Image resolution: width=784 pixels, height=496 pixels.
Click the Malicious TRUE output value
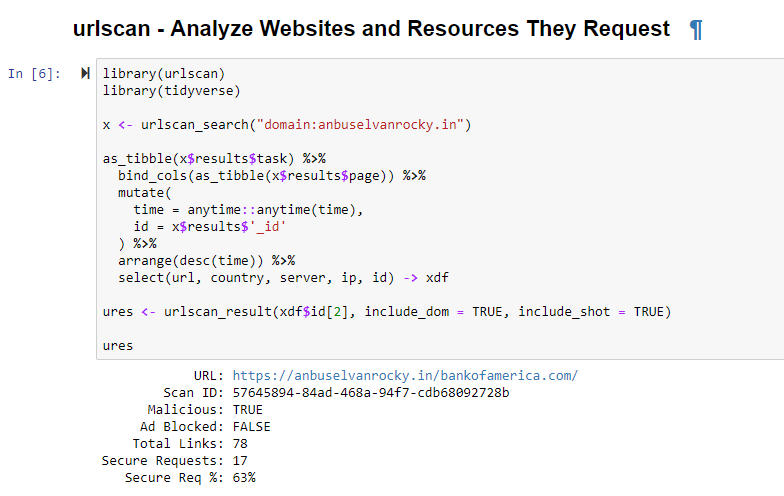pyautogui.click(x=247, y=410)
